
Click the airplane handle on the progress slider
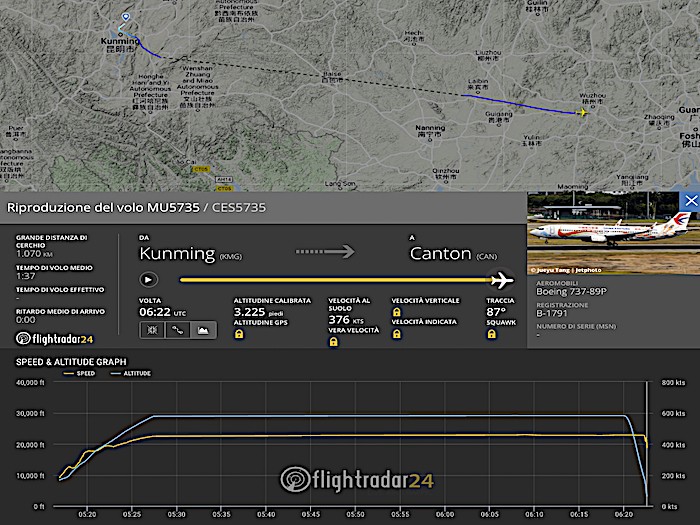click(x=502, y=280)
